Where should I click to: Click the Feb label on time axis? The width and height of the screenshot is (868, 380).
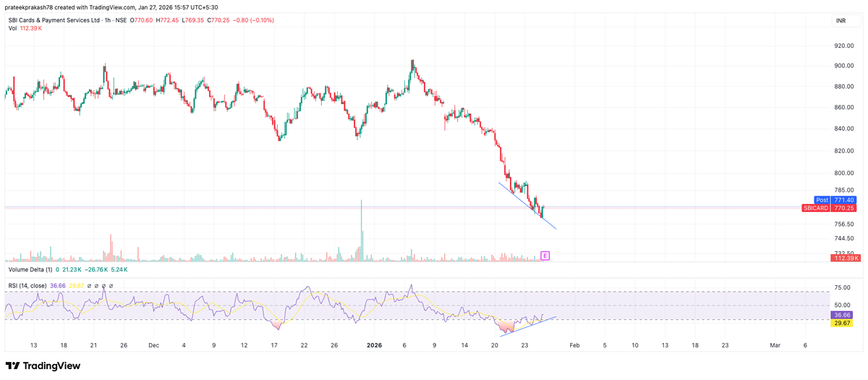pyautogui.click(x=574, y=346)
